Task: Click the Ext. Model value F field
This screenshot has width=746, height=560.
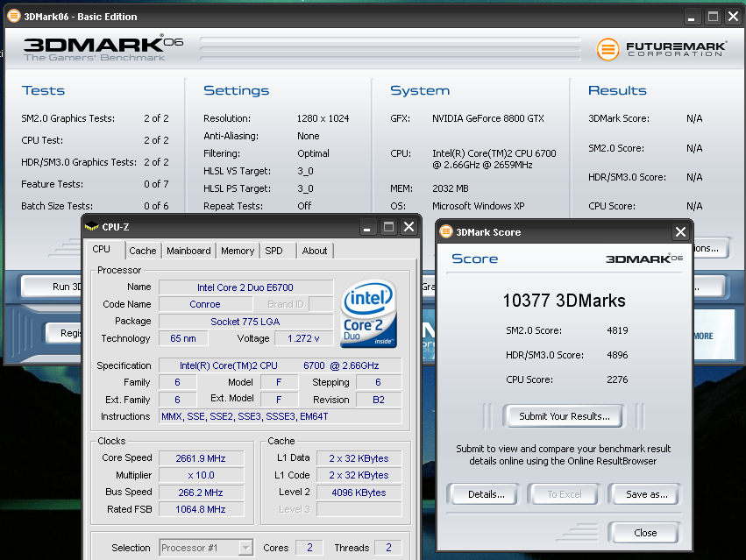Action: [280, 400]
